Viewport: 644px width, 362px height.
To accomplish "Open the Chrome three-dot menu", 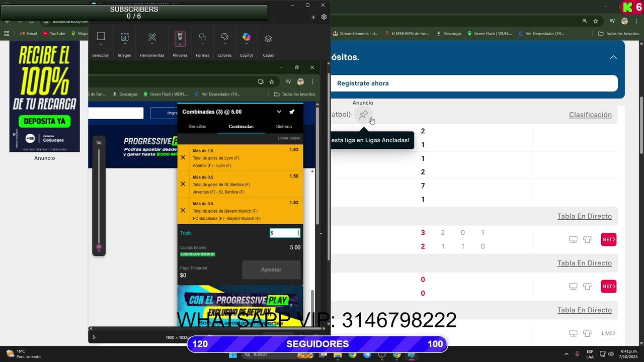I will coord(636,21).
